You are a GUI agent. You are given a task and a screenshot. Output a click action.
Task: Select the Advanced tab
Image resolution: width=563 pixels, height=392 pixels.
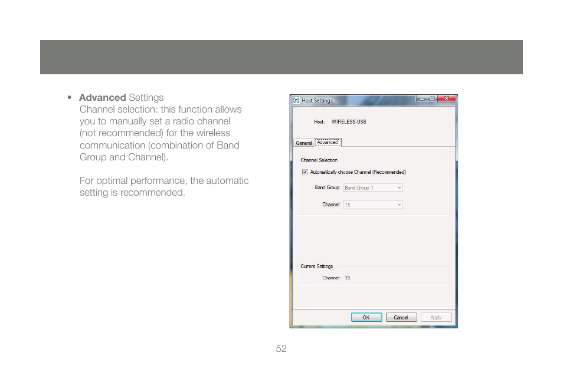coord(328,142)
